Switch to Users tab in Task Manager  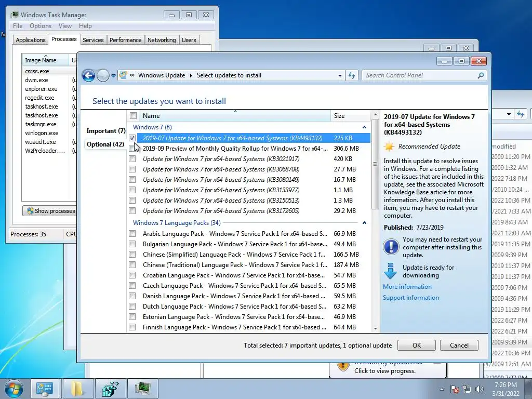click(189, 40)
